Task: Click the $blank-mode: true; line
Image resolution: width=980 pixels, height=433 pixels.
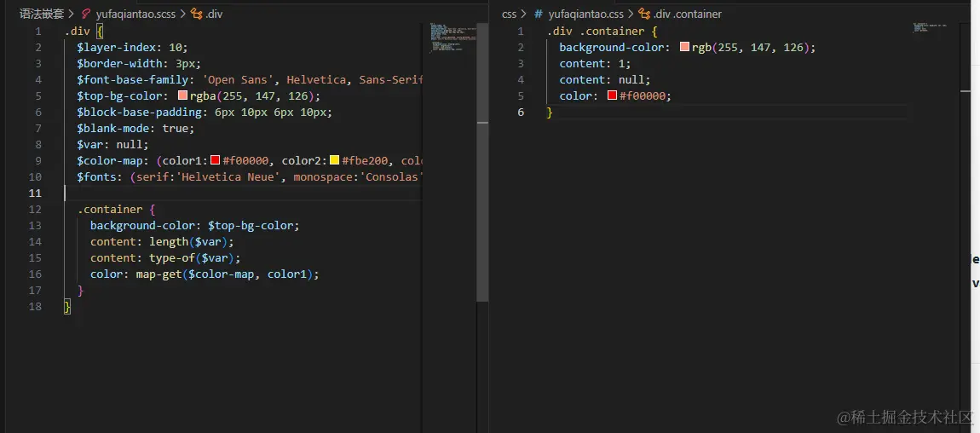Action: coord(135,128)
